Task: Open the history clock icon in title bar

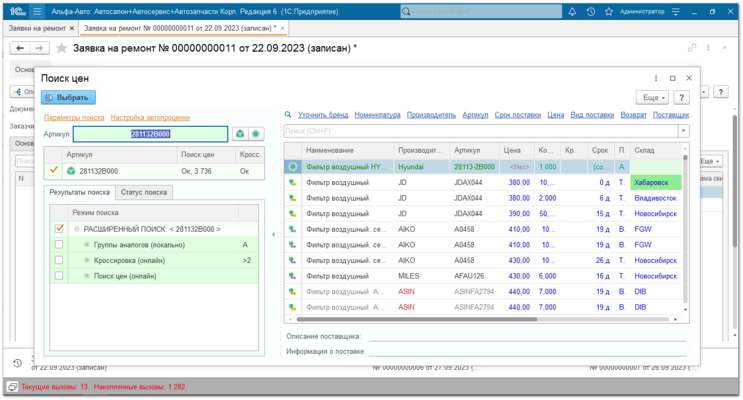Action: click(x=590, y=11)
